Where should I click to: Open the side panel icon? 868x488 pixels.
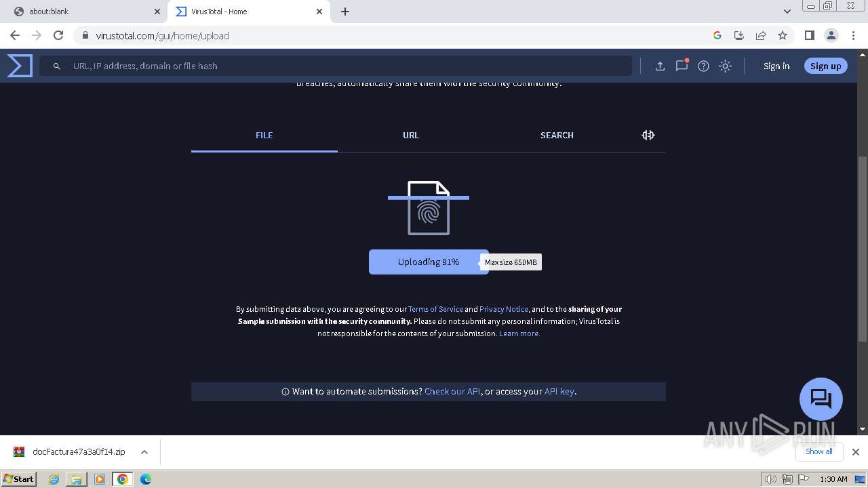809,35
